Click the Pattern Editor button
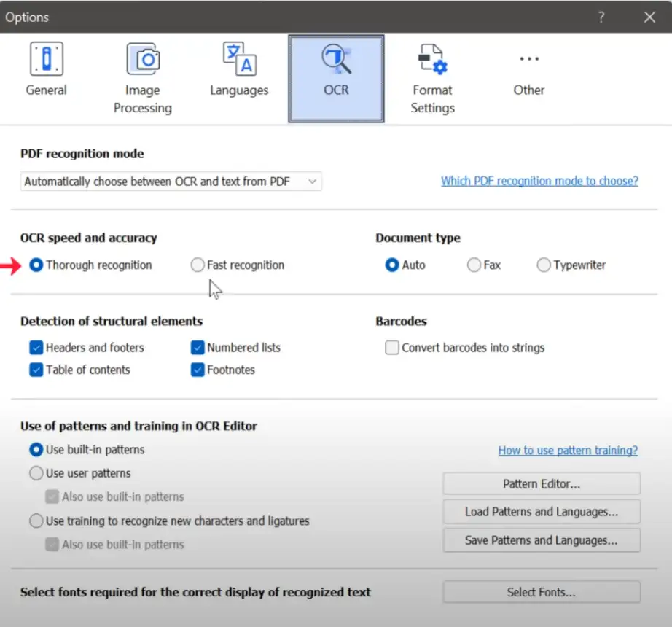The image size is (672, 627). (x=542, y=484)
